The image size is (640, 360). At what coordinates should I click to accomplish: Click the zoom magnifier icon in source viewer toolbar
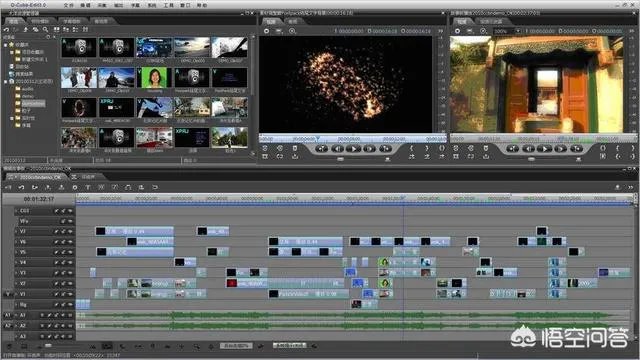pyautogui.click(x=292, y=31)
